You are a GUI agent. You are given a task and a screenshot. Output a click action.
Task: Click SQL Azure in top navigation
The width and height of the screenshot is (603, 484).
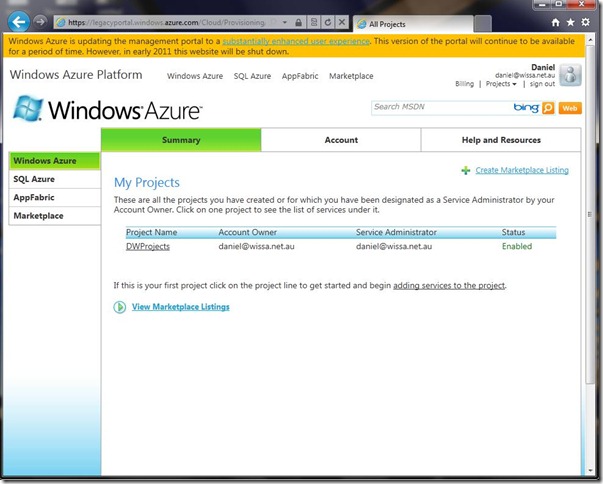[252, 76]
